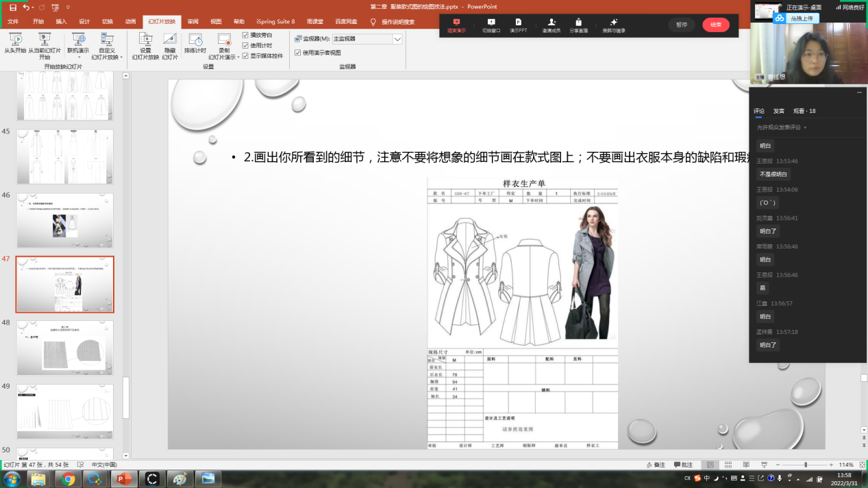The height and width of the screenshot is (488, 868).
Task: Minimize the chat panel with dash button
Action: [x=859, y=92]
